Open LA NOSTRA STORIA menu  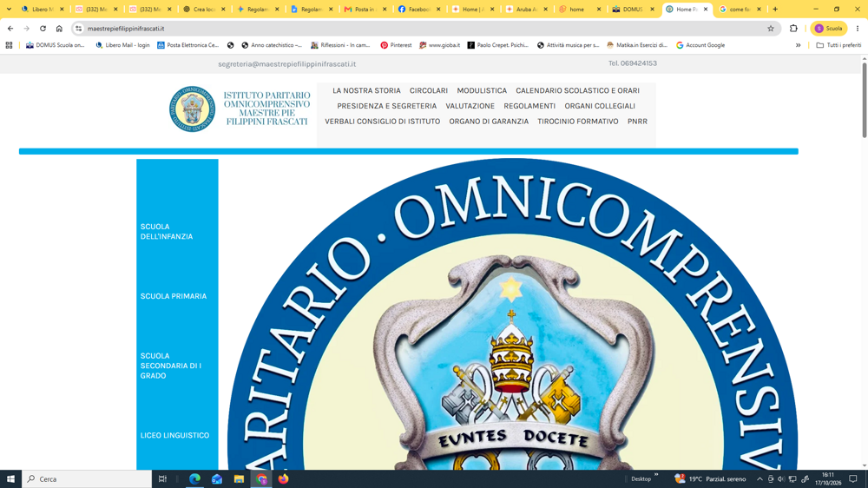pyautogui.click(x=366, y=90)
